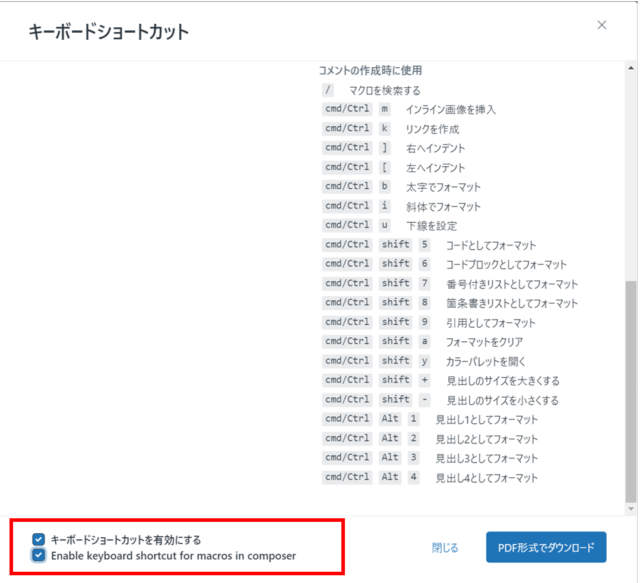The height and width of the screenshot is (583, 640).
Task: Select the 引用としてフォーマット text
Action: pos(491,323)
